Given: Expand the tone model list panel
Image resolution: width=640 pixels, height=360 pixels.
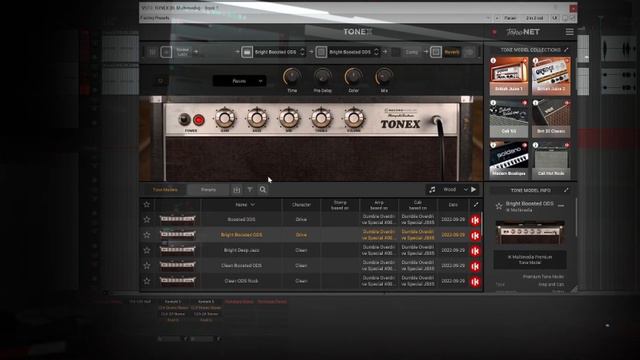Looking at the screenshot, I should click(x=476, y=204).
